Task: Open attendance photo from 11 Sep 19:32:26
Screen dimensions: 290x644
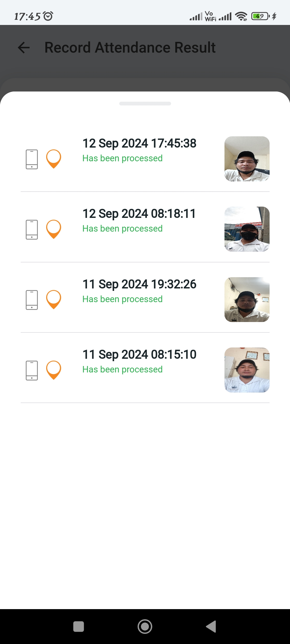Action: (x=247, y=299)
